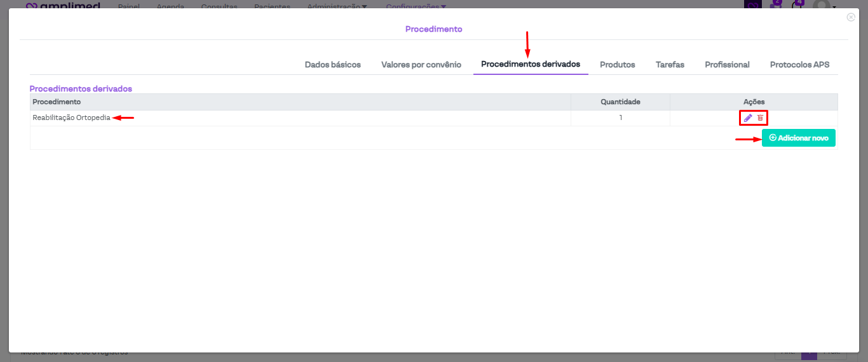
Task: Open the user avatar menu
Action: coord(822,5)
